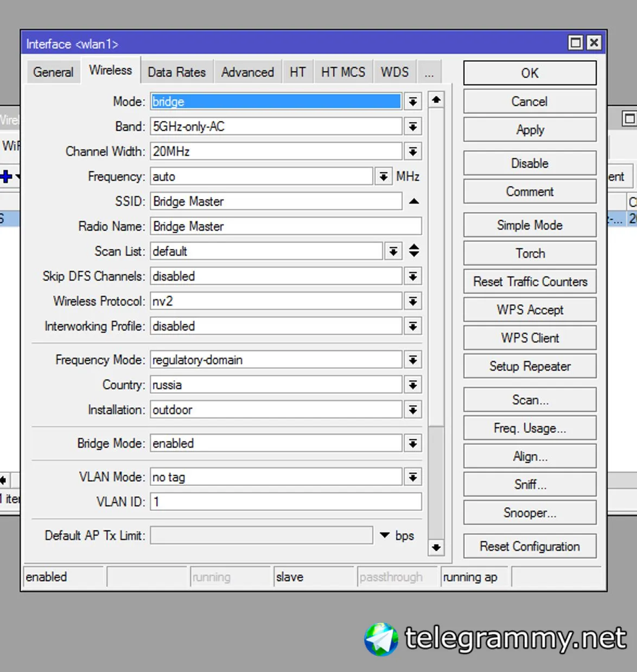Click the Torch button
The width and height of the screenshot is (637, 672).
[x=530, y=253]
